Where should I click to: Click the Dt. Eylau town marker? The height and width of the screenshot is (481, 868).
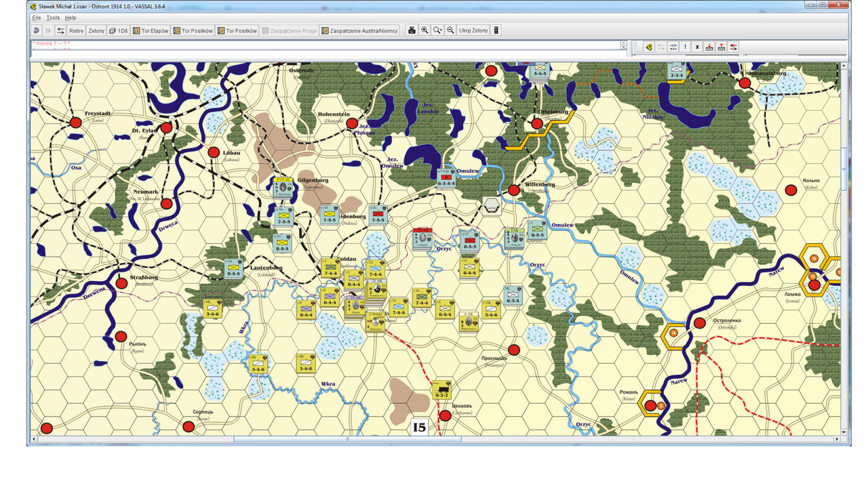pyautogui.click(x=166, y=127)
